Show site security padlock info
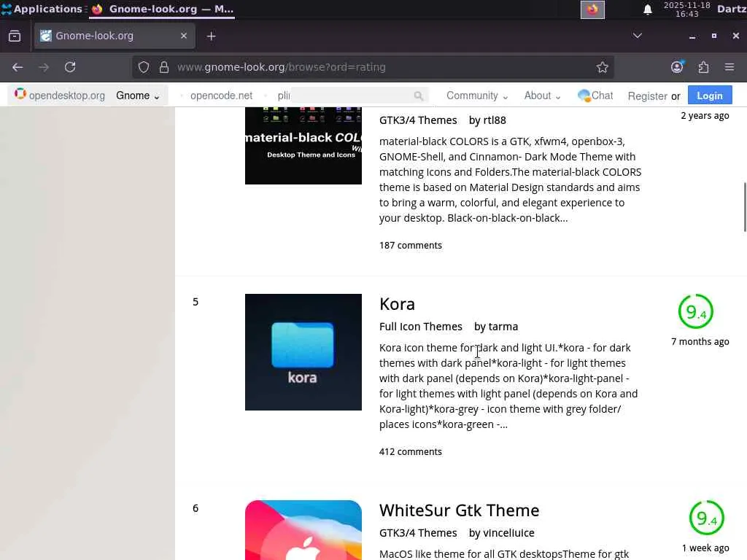The width and height of the screenshot is (747, 560). click(x=164, y=67)
